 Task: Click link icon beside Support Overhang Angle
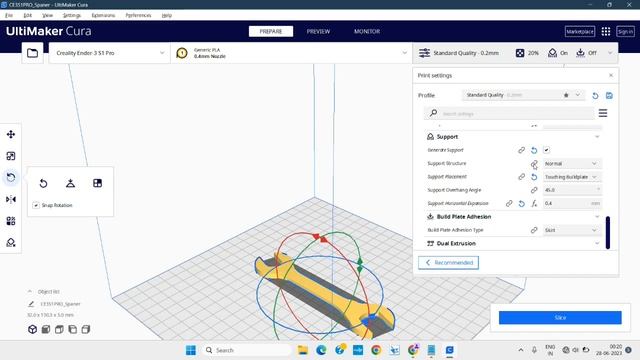click(x=534, y=190)
